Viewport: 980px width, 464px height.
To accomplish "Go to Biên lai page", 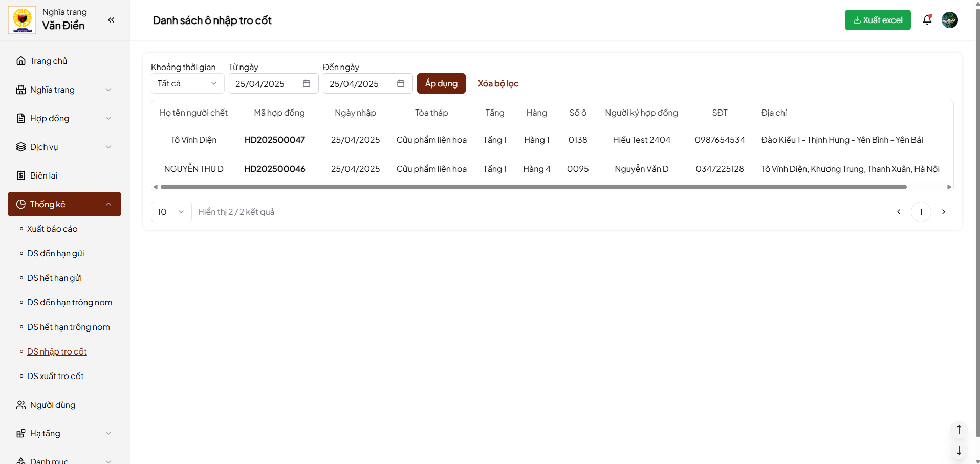I will [x=43, y=175].
